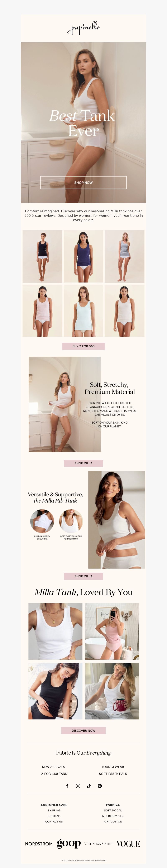167x868 pixels.
Task: Open the MULBERRY SILK link
Action: [113, 816]
